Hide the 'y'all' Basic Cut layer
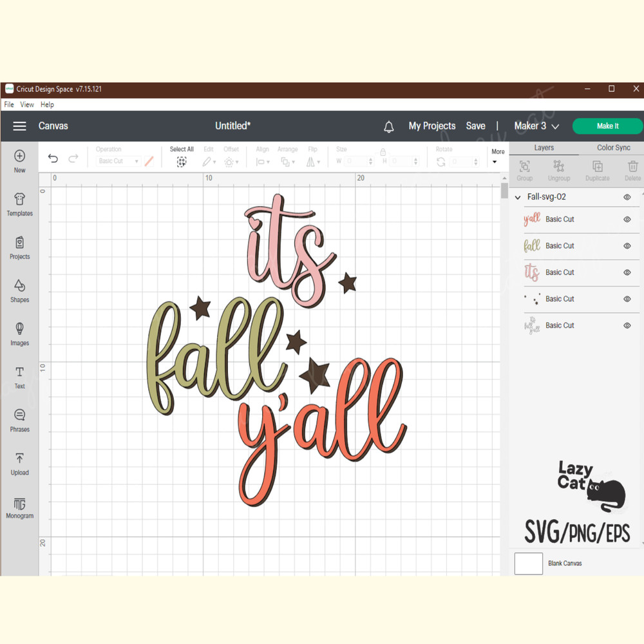The width and height of the screenshot is (644, 644). [x=627, y=220]
